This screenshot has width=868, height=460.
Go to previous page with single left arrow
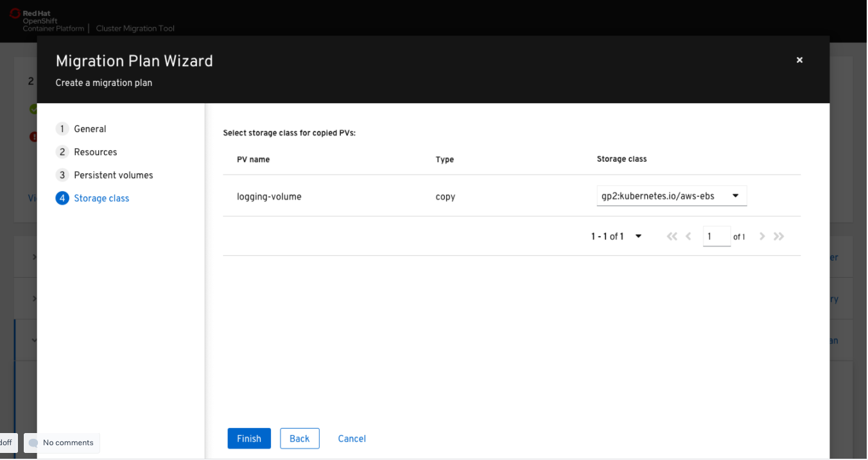(688, 236)
